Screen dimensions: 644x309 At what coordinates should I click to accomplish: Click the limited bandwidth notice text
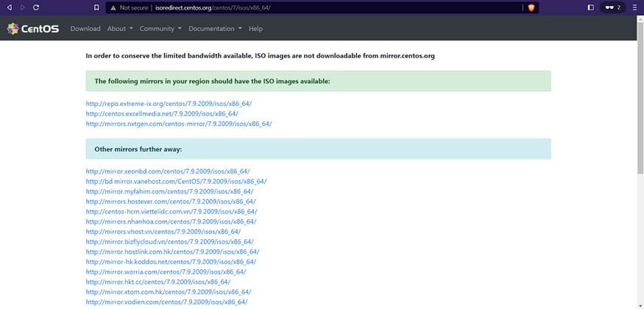pos(260,56)
